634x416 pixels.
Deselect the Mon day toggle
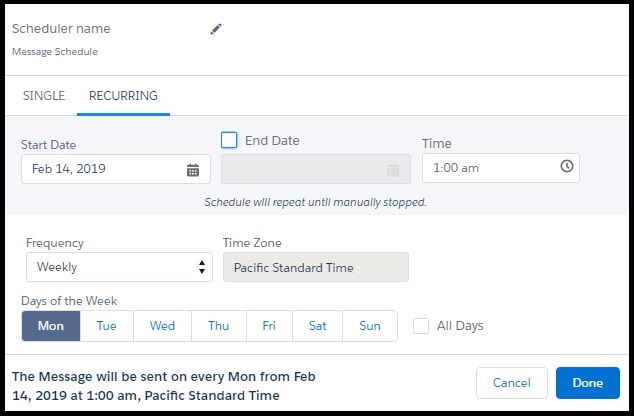point(51,326)
